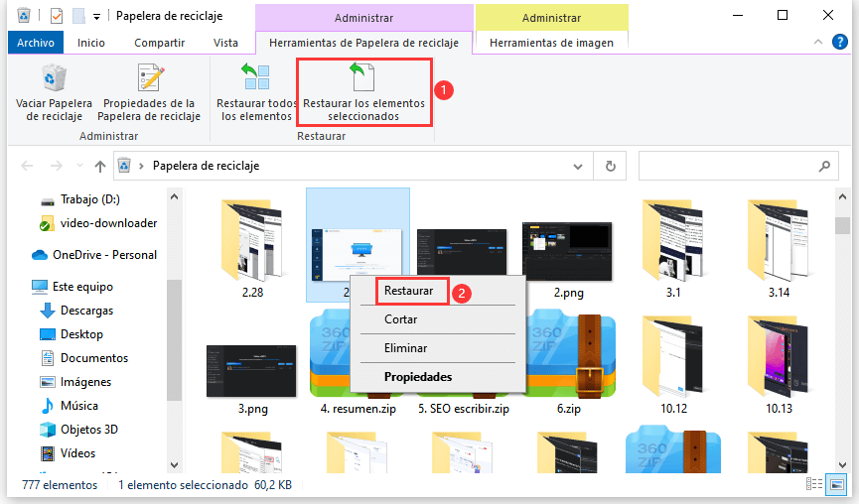The width and height of the screenshot is (859, 504).
Task: Select Eliminar from the context menu
Action: (x=405, y=348)
